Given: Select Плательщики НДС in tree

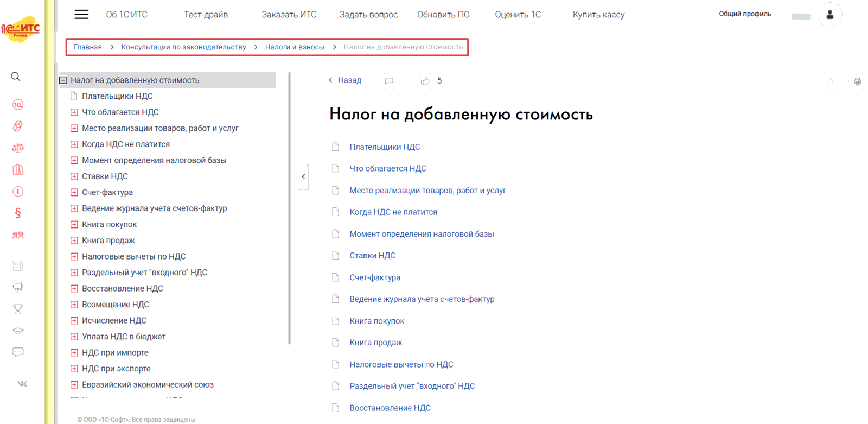Looking at the screenshot, I should click(117, 96).
